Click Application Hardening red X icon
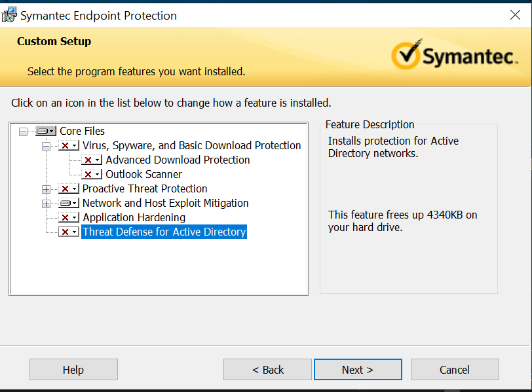532x392 pixels. point(68,218)
